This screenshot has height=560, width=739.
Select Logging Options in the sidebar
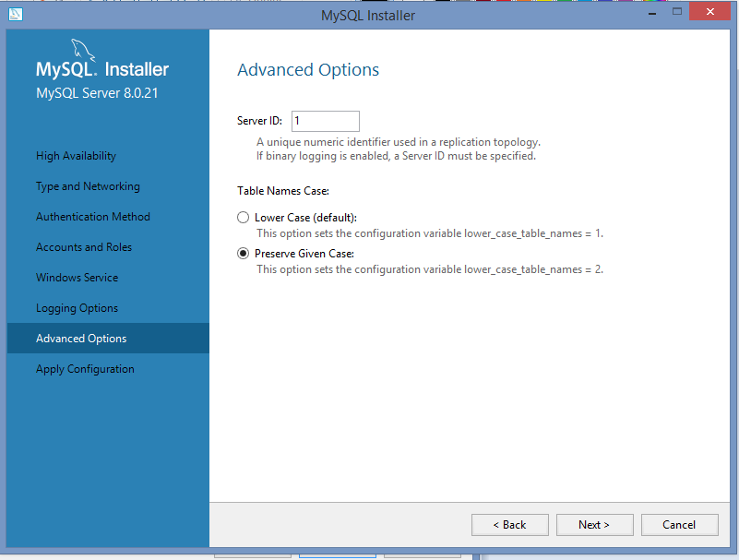click(x=78, y=307)
